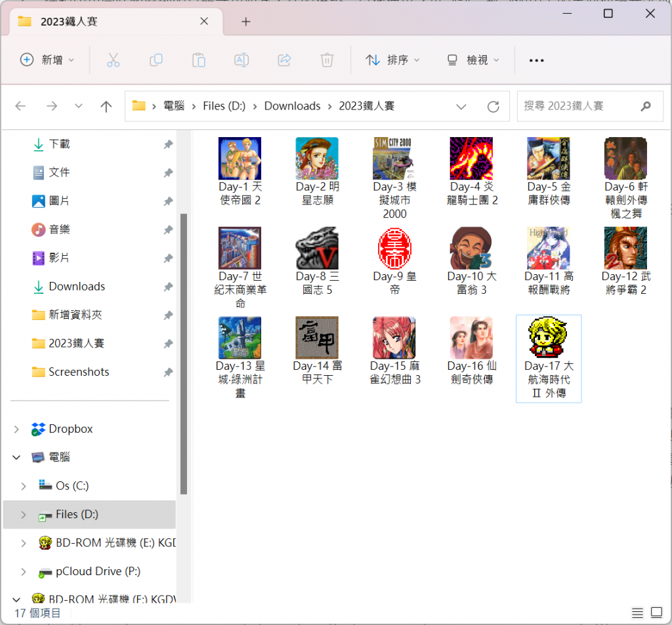Open the 新增 (New) dropdown

click(x=47, y=60)
